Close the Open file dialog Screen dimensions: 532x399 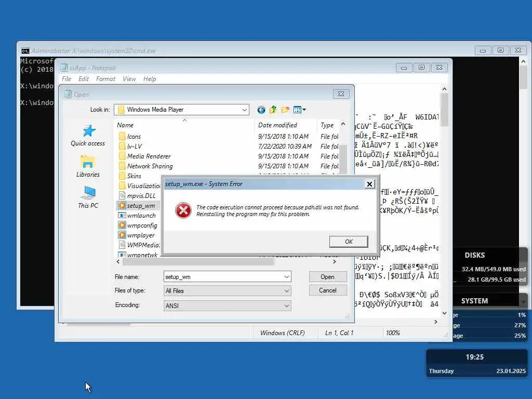pos(341,94)
